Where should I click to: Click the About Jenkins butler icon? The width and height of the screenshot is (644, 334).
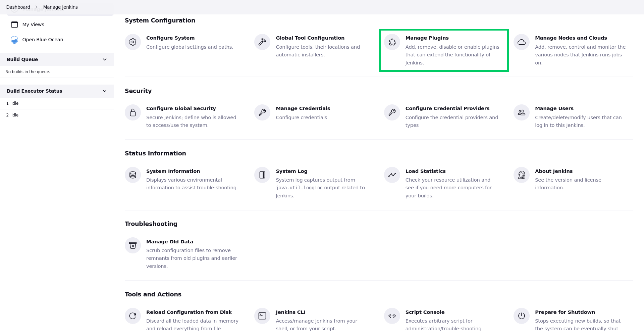(522, 175)
